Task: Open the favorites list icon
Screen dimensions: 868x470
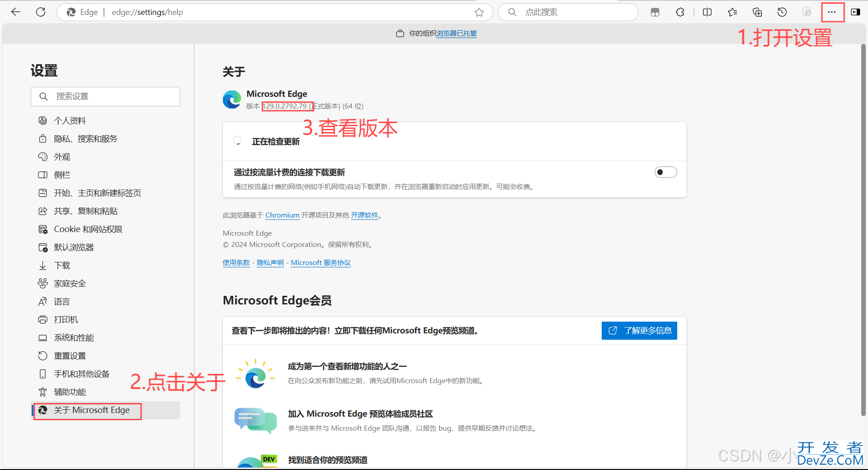Action: [x=732, y=12]
